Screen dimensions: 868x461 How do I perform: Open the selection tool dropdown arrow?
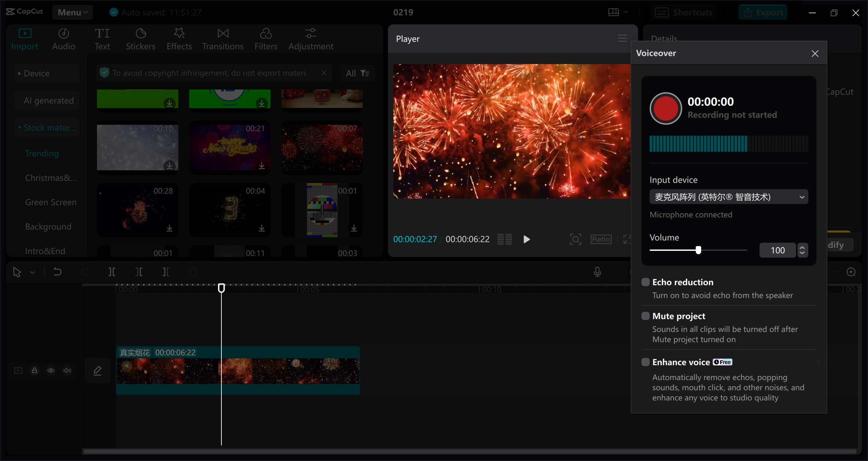33,272
